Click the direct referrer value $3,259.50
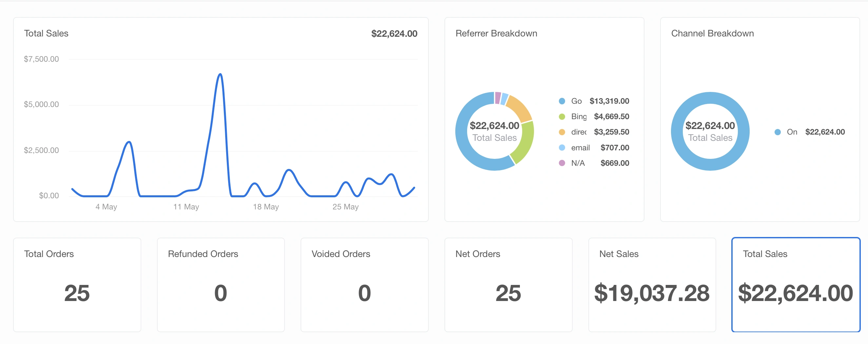Viewport: 868px width, 344px height. point(611,132)
